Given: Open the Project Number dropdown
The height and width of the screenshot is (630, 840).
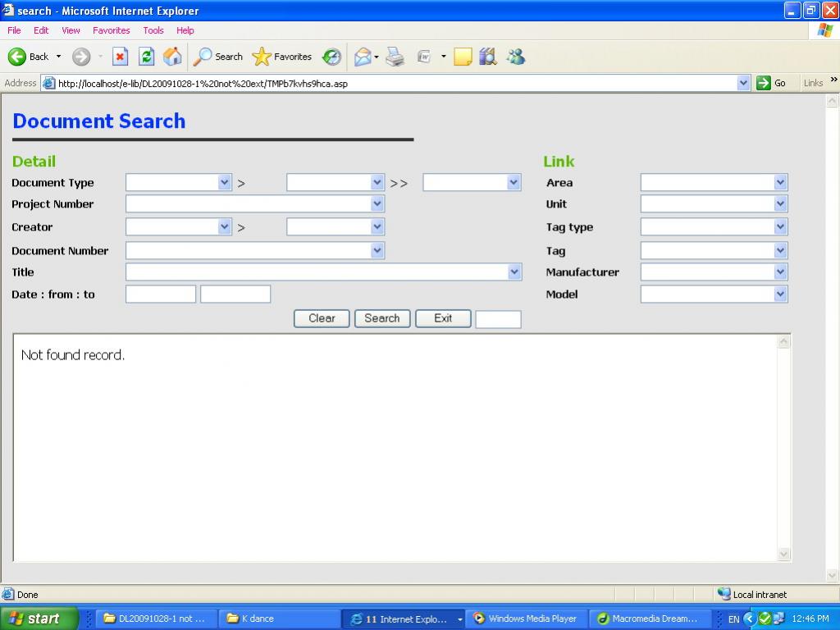Looking at the screenshot, I should coord(377,204).
